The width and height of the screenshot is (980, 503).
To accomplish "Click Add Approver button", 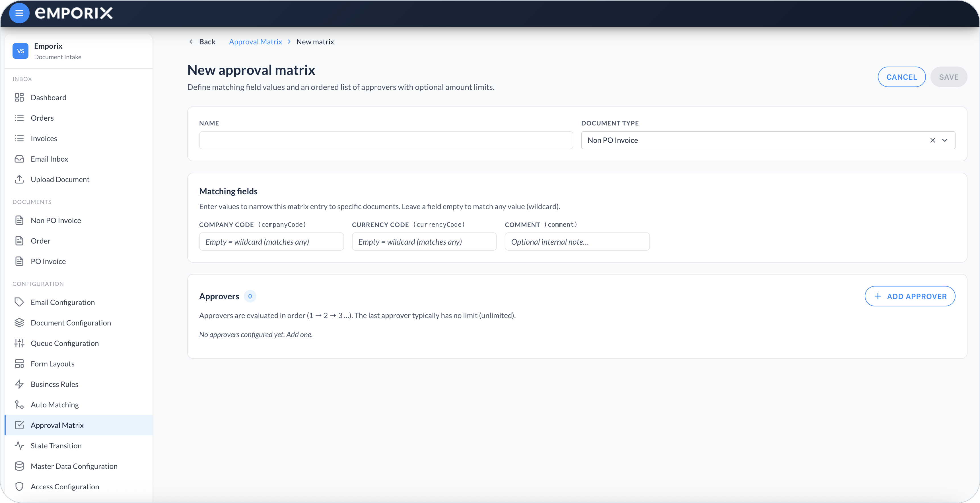I will tap(910, 296).
